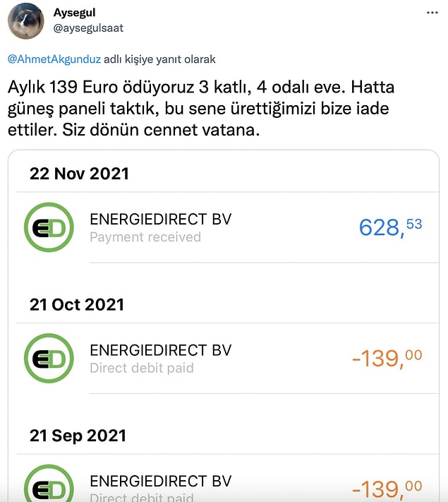Click the Energiedirect logo for 21 Sep debit
Image resolution: width=448 pixels, height=502 pixels.
pos(49,484)
